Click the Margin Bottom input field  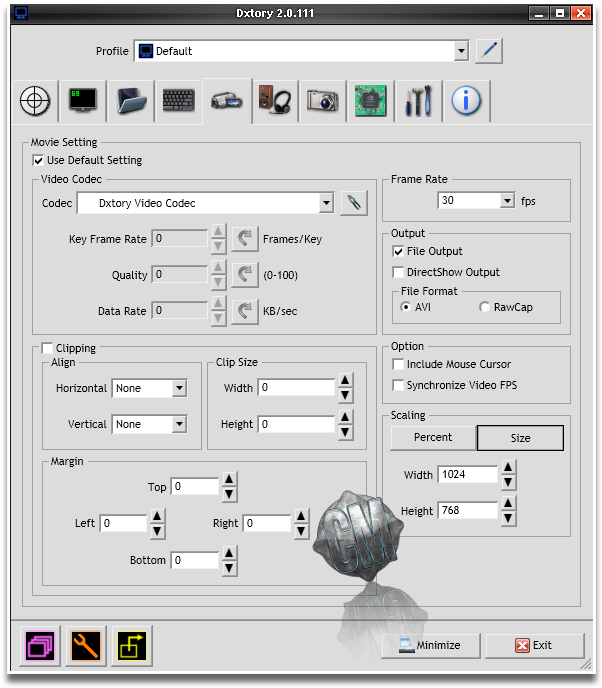195,560
